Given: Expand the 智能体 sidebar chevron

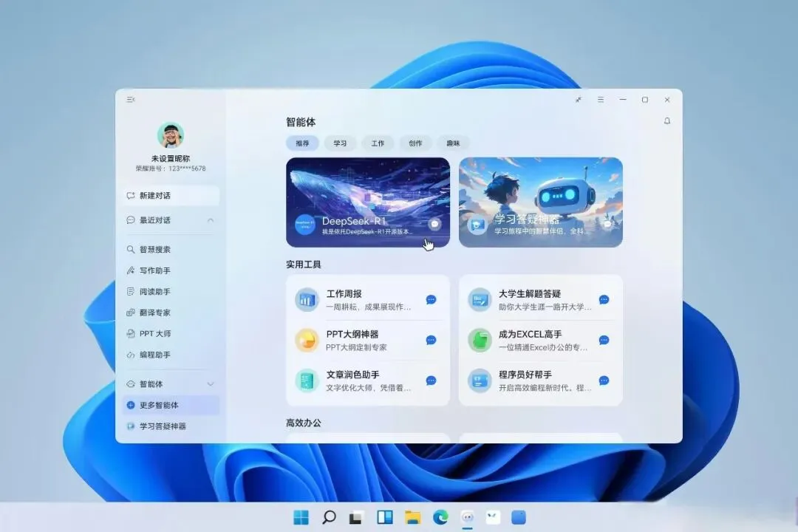Looking at the screenshot, I should coord(210,384).
